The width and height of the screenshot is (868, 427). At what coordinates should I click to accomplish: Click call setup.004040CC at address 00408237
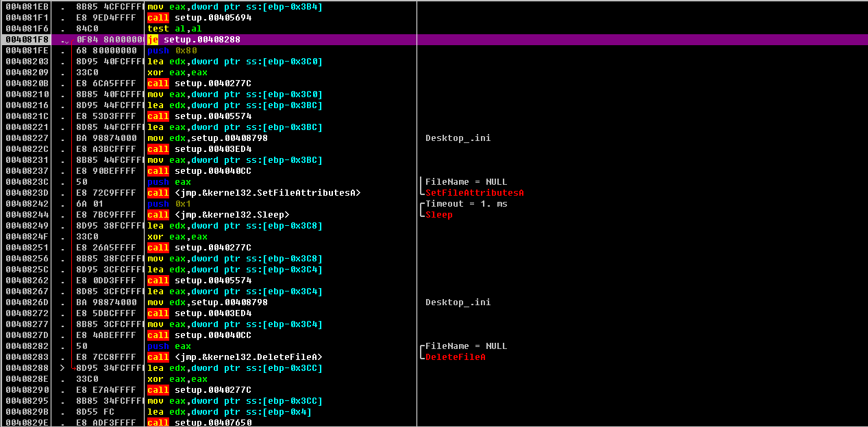tap(199, 171)
